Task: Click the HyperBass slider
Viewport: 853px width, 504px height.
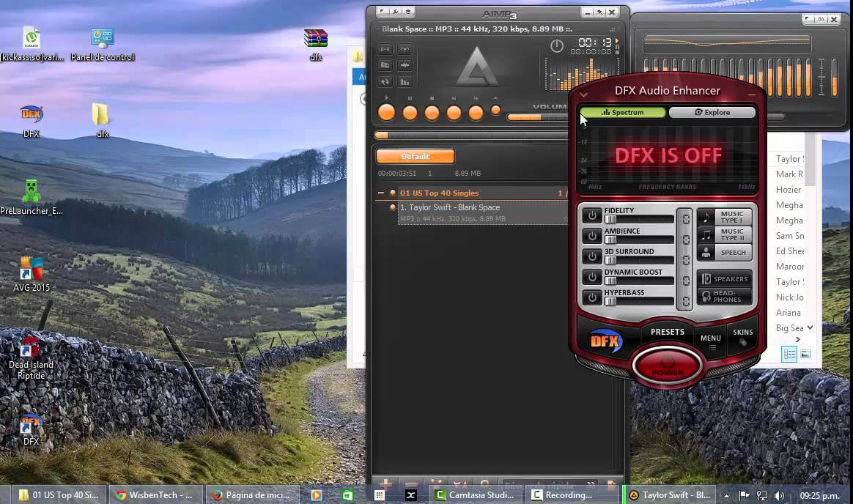Action: point(639,301)
